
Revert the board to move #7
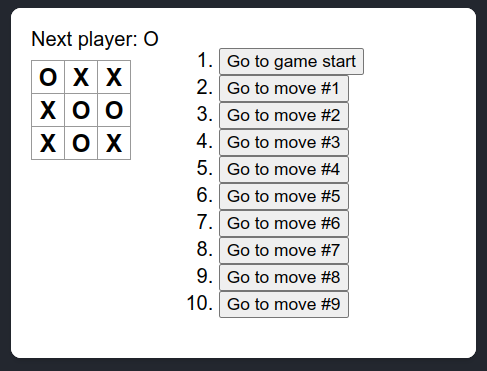point(284,250)
